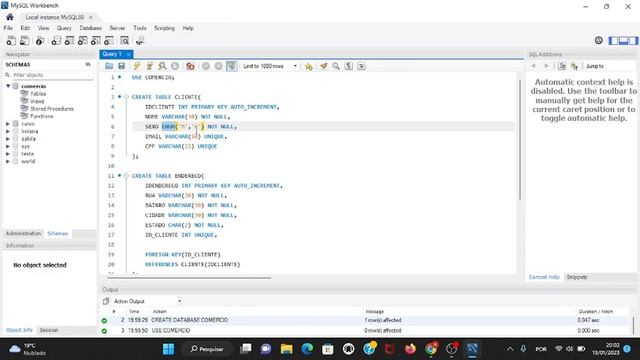Click create new function toolbar icon
This screenshot has width=640, height=360.
click(109, 40)
